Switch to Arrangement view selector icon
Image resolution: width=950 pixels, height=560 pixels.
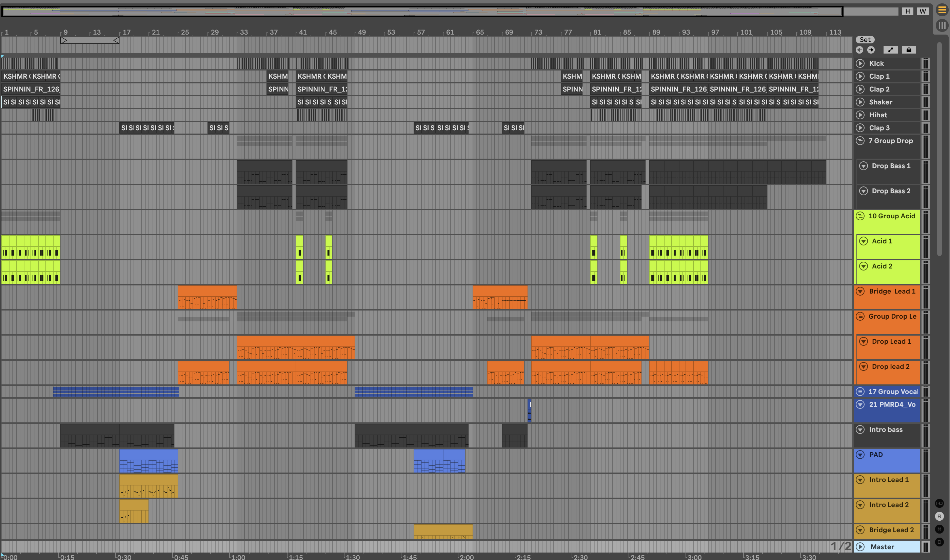[x=942, y=10]
